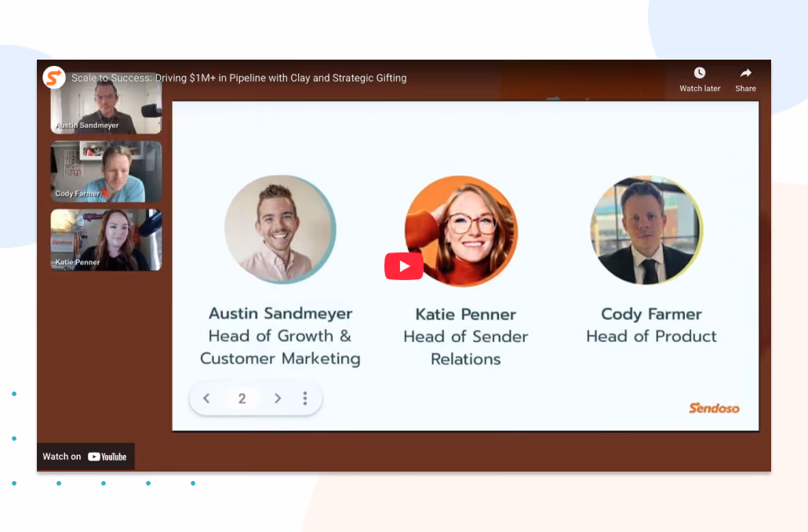This screenshot has height=532, width=808.
Task: Click Katie Penner circular headshot
Action: point(461,231)
